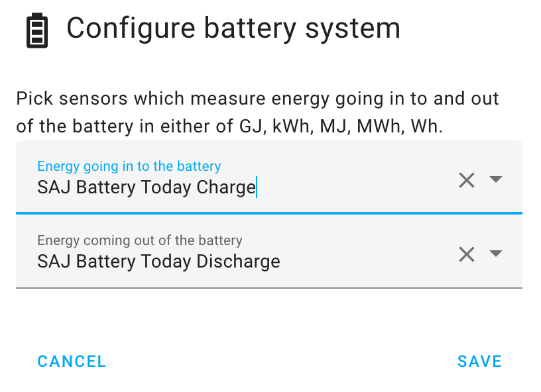Click SAVE to confirm battery configuration
The image size is (541, 392).
click(479, 361)
